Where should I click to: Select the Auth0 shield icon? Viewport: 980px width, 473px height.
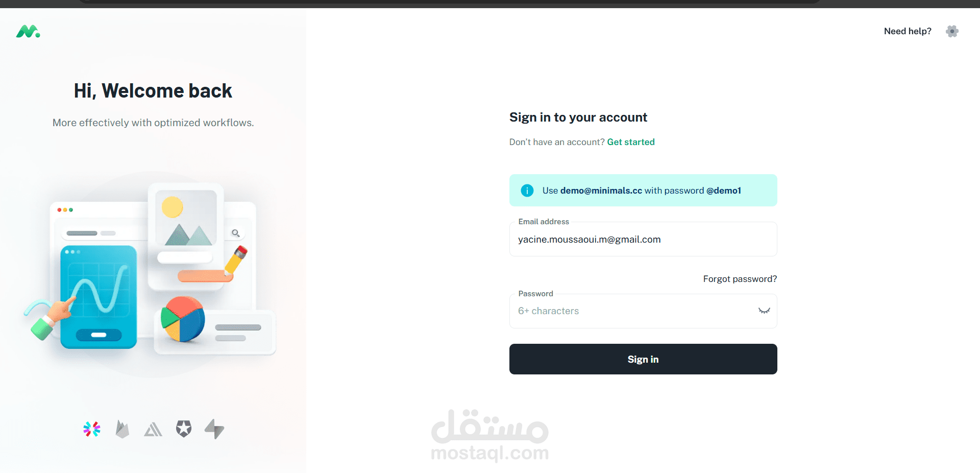184,429
